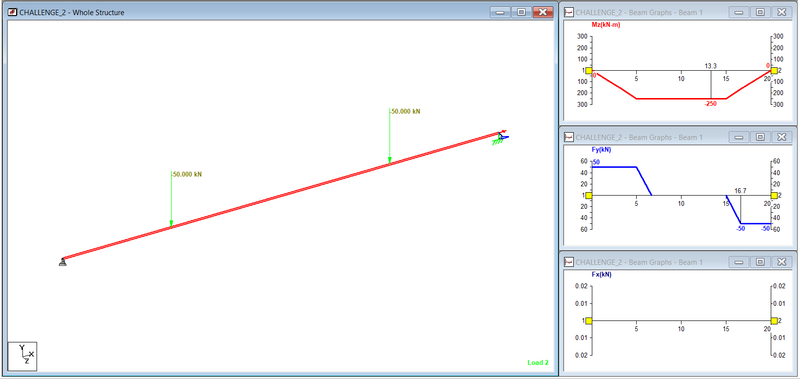This screenshot has width=800, height=379.
Task: Close the Fx Beam Graphs window
Action: (x=781, y=262)
